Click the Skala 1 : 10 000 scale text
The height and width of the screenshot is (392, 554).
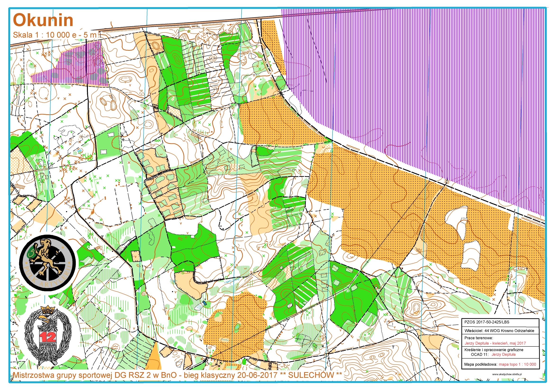(x=54, y=35)
